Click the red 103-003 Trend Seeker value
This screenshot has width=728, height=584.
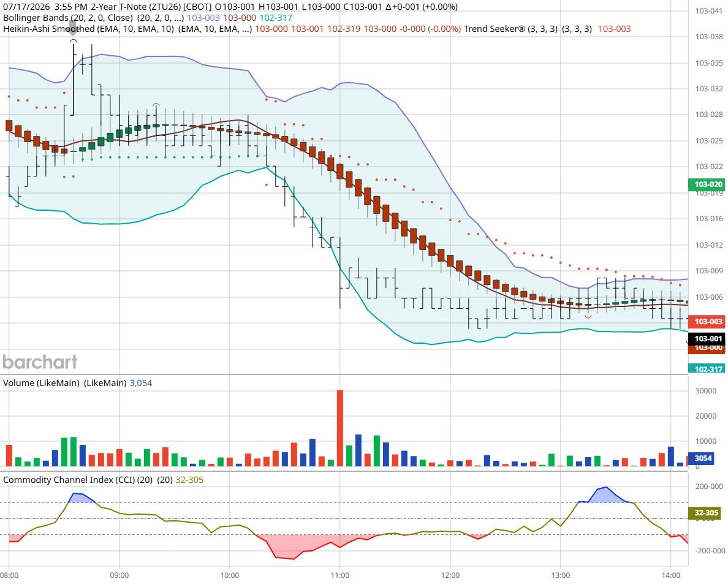(x=614, y=29)
